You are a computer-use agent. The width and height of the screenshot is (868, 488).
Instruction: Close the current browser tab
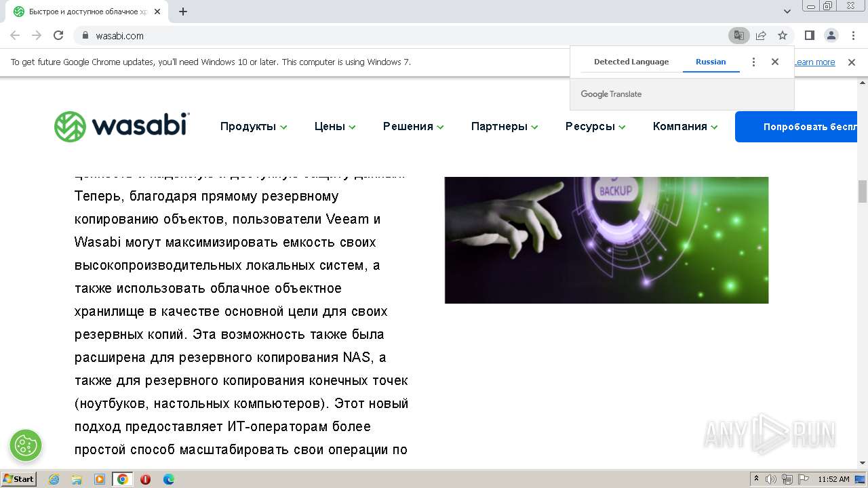pos(157,12)
